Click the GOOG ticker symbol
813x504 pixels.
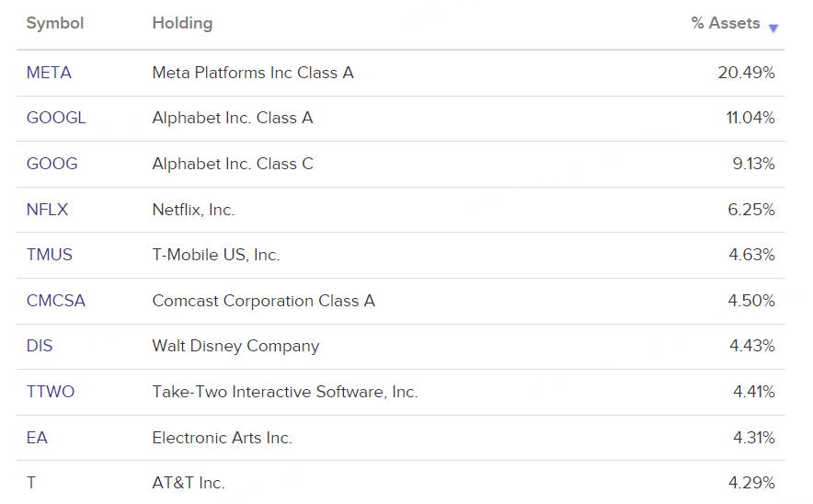52,164
